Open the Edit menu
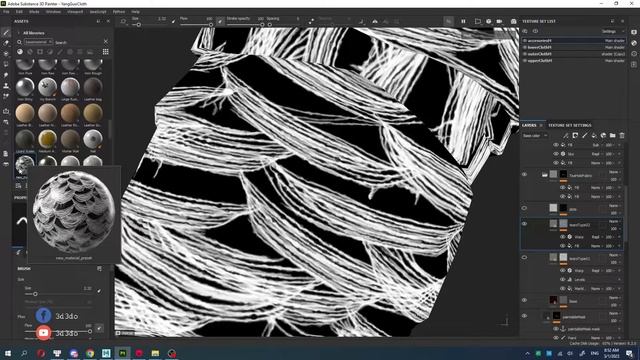This screenshot has width=640, height=360. [x=19, y=12]
